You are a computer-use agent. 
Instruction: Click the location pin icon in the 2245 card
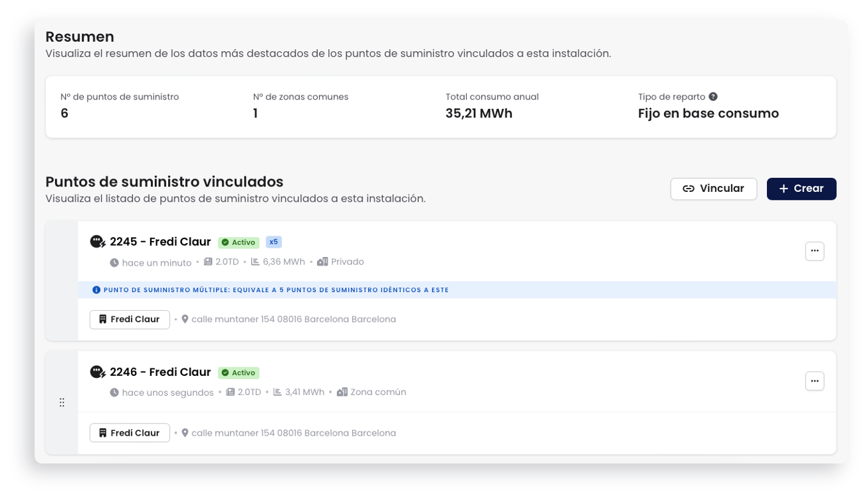pyautogui.click(x=185, y=319)
